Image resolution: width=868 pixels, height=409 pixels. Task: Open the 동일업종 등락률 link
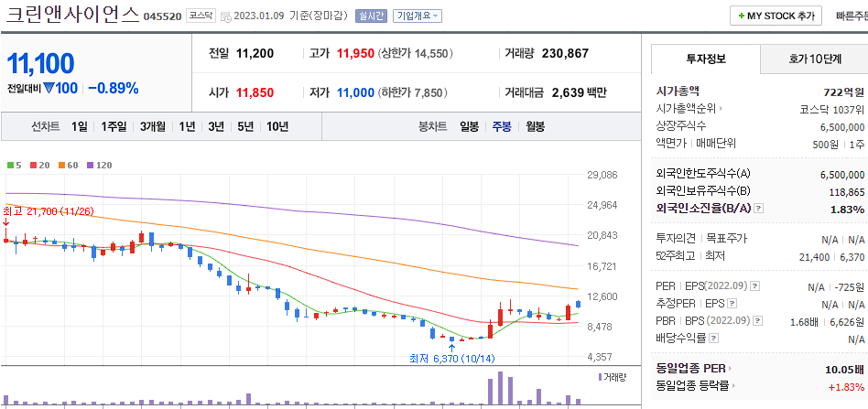coord(697,386)
